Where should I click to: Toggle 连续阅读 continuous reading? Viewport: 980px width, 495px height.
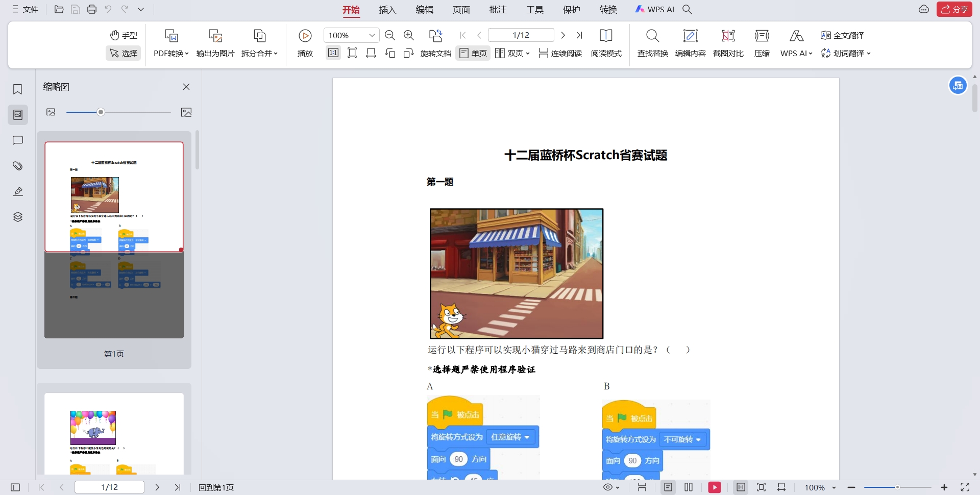[x=560, y=53]
